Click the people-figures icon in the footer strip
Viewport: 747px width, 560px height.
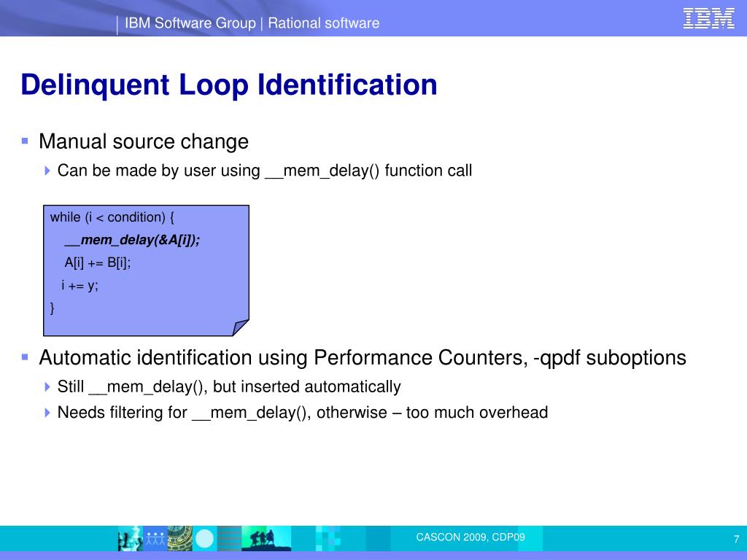click(155, 539)
